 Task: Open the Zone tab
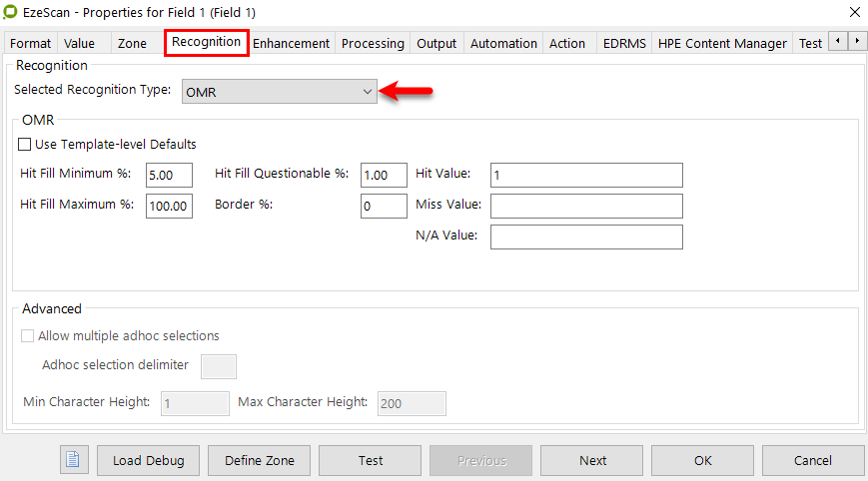132,43
